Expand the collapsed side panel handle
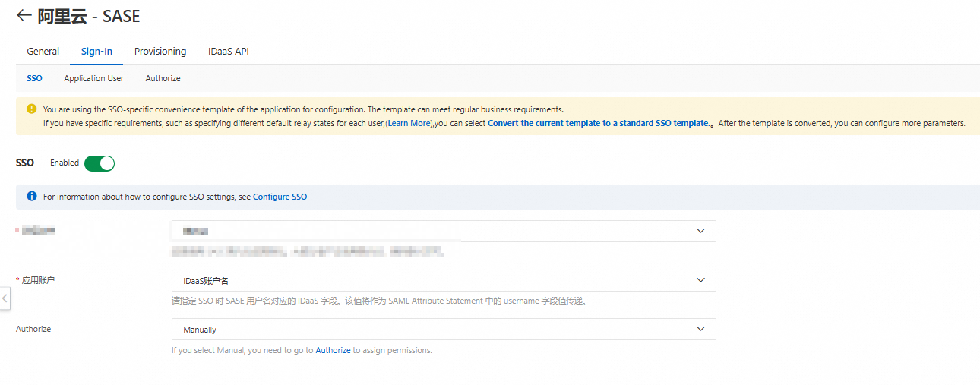 pyautogui.click(x=5, y=298)
